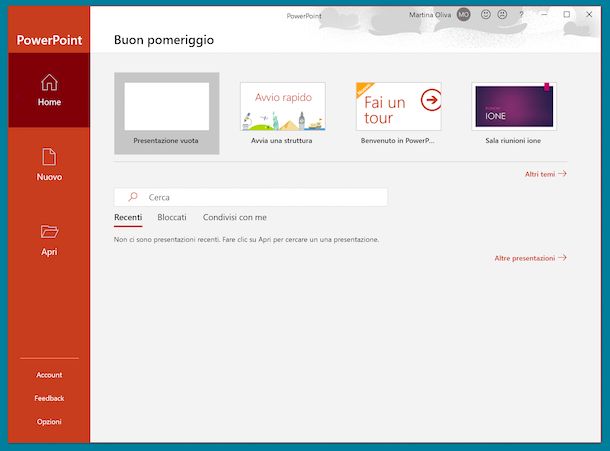Open Account in the sidebar
The image size is (610, 451).
[49, 375]
